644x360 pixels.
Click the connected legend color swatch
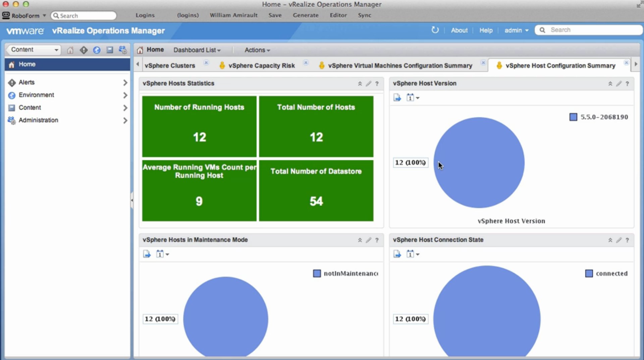click(589, 274)
